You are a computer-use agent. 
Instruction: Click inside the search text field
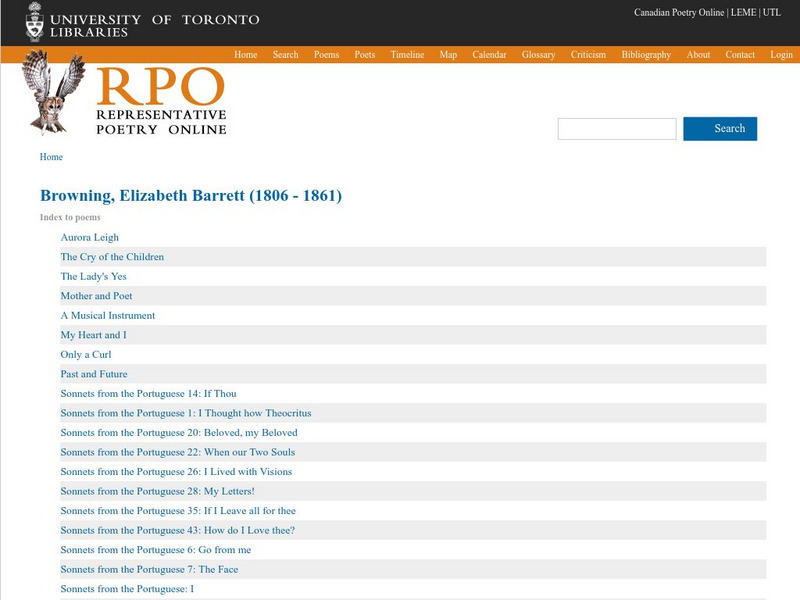coord(617,129)
